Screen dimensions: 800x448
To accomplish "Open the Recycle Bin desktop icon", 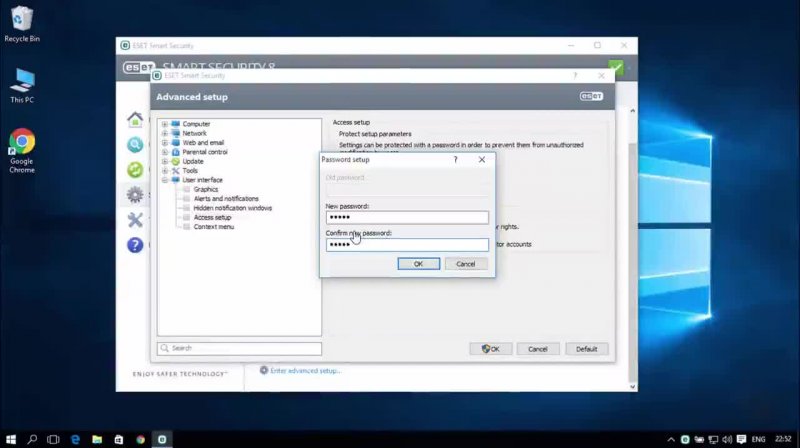I will (21, 24).
